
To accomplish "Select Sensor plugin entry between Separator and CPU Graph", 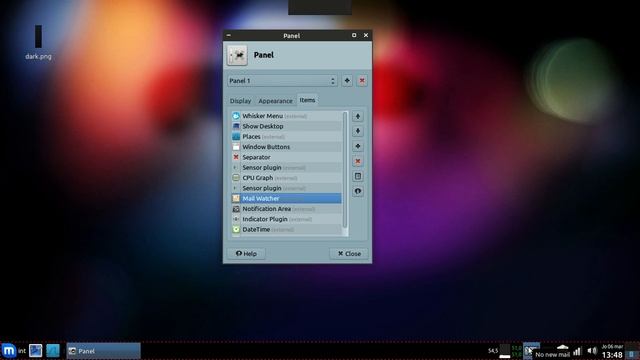I will pos(287,167).
